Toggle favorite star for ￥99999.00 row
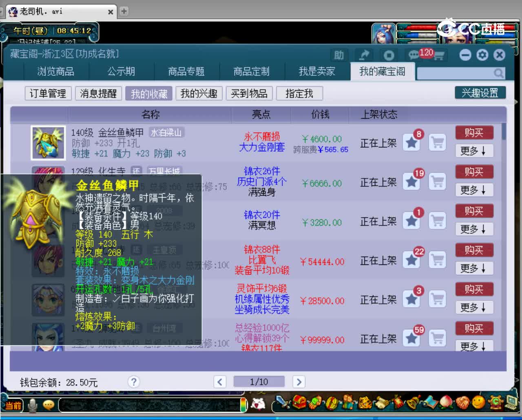The width and height of the screenshot is (522, 420). (411, 338)
